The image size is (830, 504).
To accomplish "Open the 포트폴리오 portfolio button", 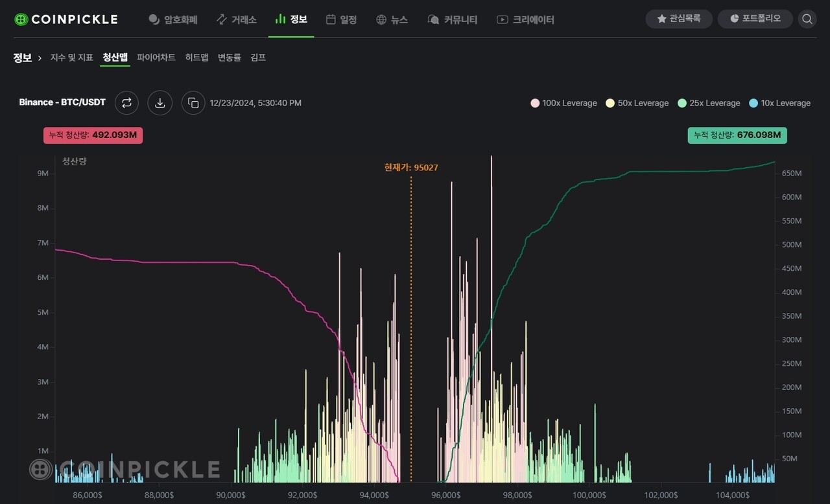I will click(755, 19).
